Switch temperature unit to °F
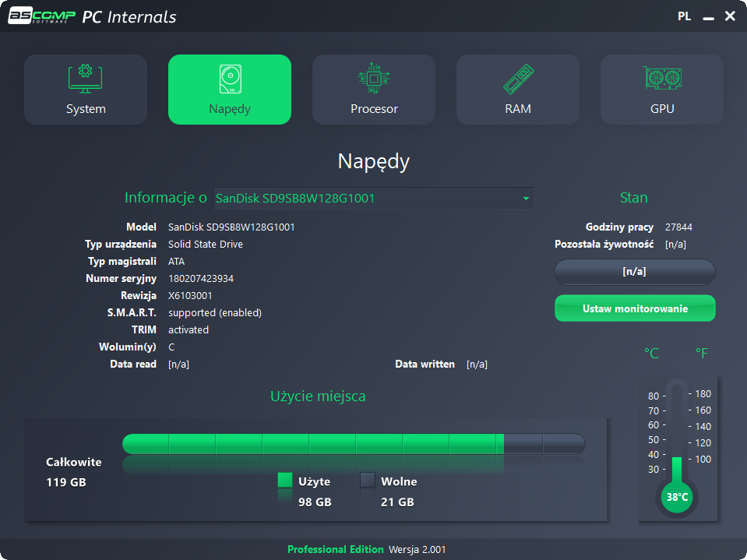Viewport: 747px width, 560px height. point(701,354)
